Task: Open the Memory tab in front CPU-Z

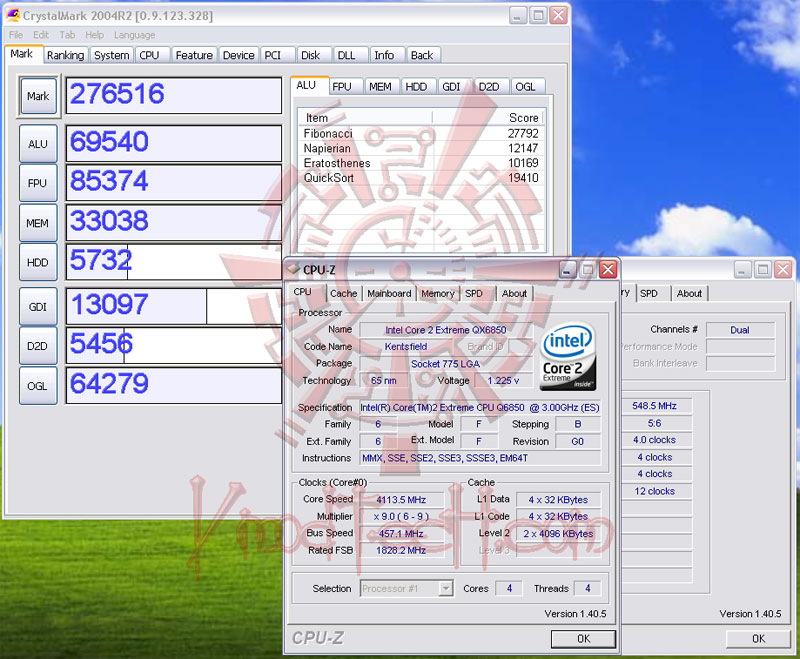Action: click(x=438, y=293)
